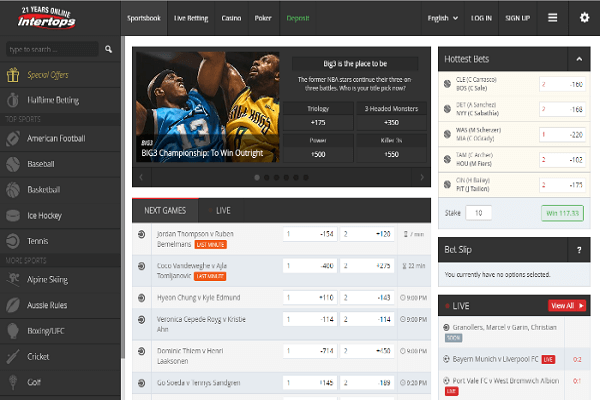Open settings gear icon
The image size is (600, 400).
584,18
